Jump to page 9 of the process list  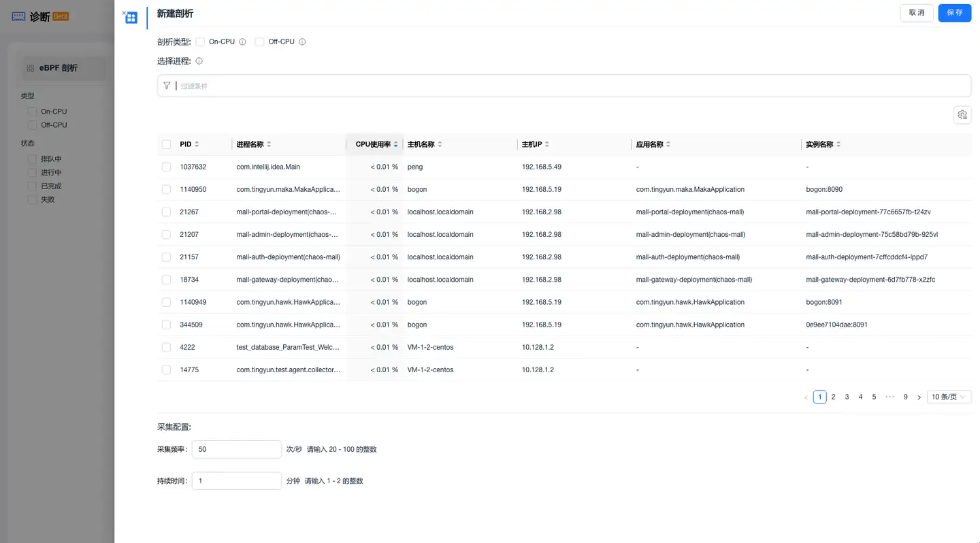tap(905, 397)
